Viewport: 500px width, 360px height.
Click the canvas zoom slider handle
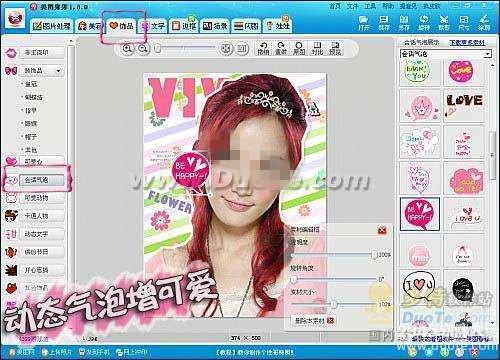[x=158, y=49]
